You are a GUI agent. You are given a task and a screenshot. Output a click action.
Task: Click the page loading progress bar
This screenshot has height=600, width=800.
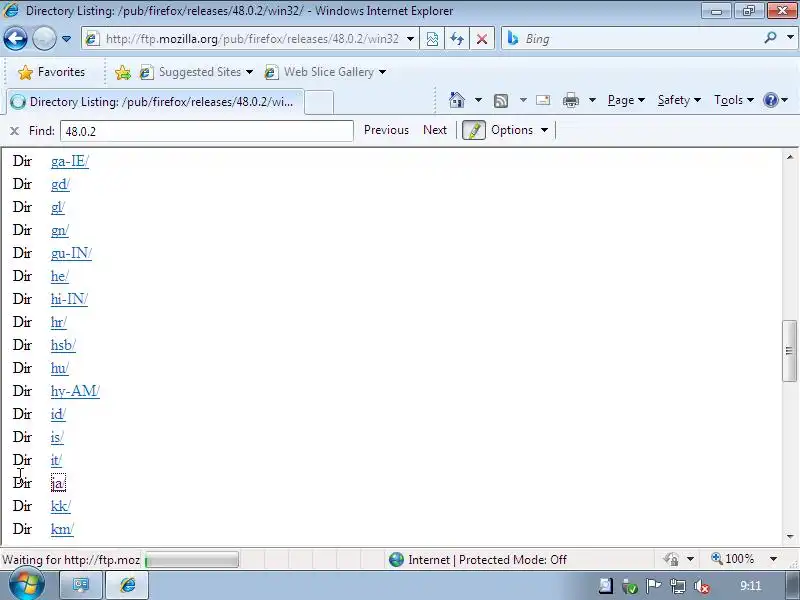191,560
